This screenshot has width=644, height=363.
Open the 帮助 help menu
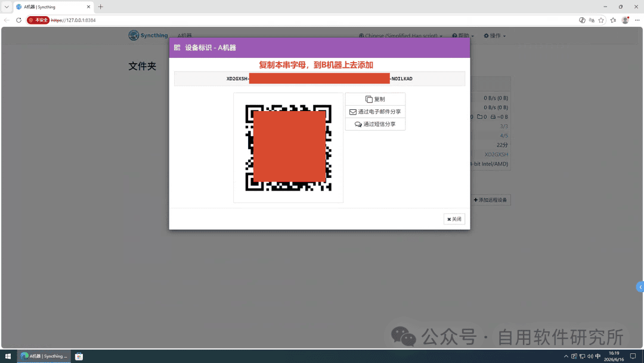[x=463, y=36]
